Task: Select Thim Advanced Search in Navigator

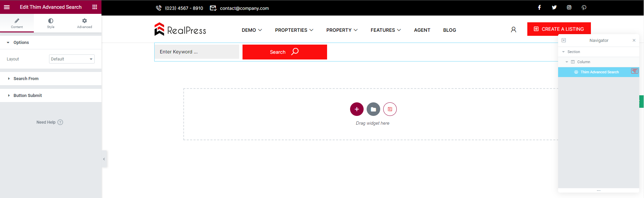Action: (599, 72)
